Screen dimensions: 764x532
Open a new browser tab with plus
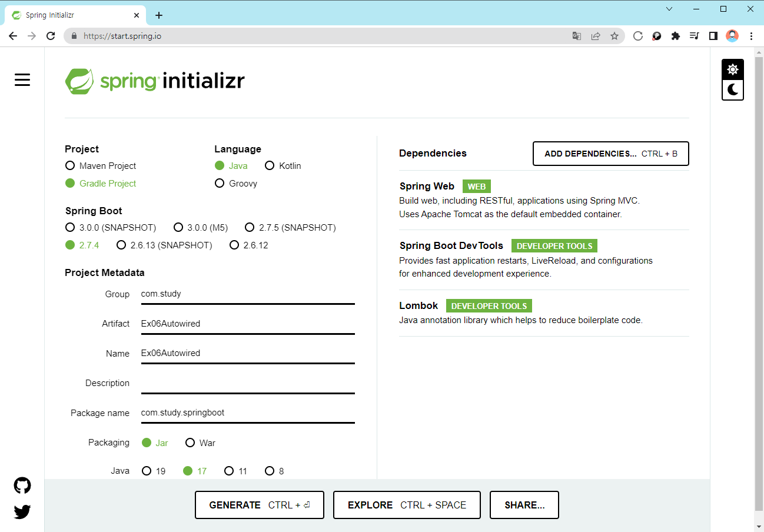[159, 15]
